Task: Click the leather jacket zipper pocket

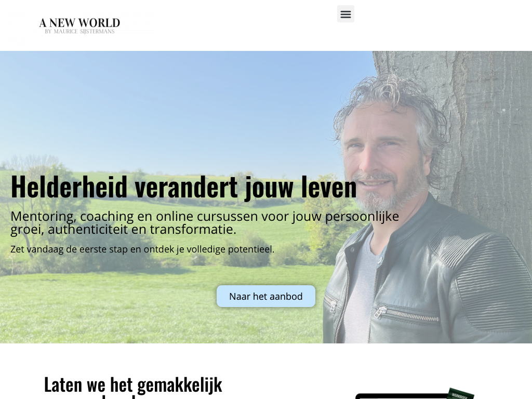Action: 407,314
